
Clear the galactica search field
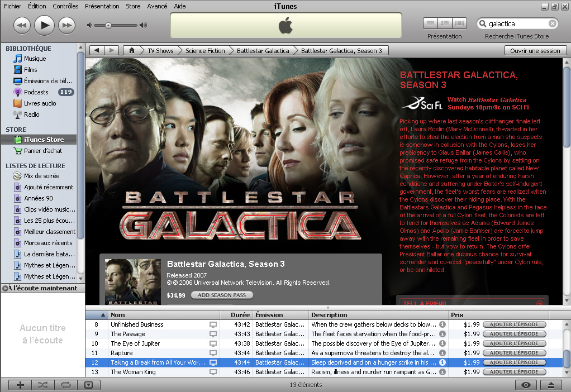553,23
